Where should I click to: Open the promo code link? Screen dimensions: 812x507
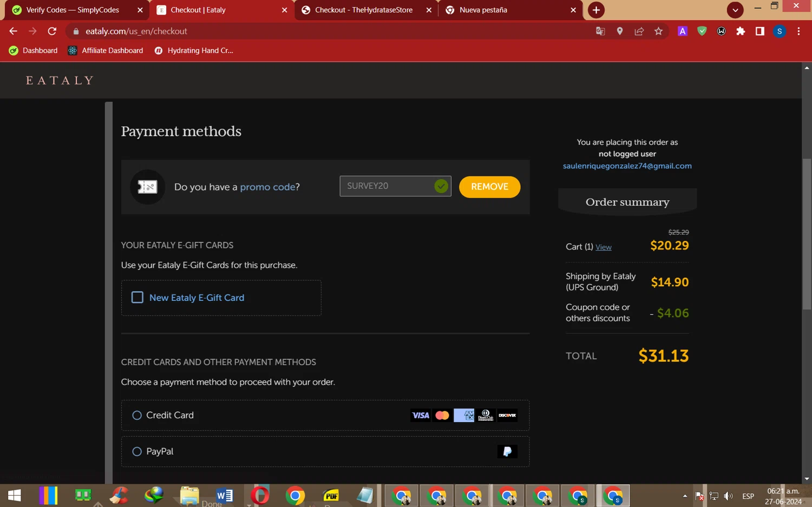click(x=267, y=187)
